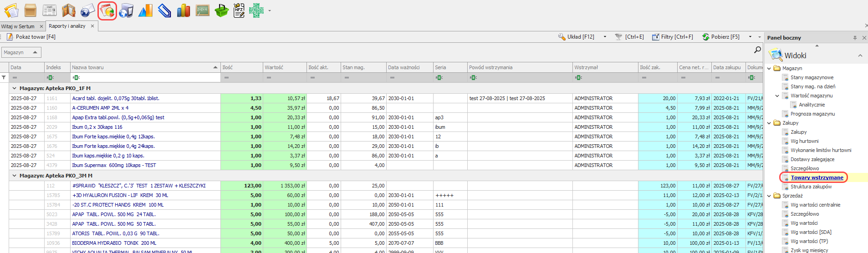Click the NFZ document icon

(x=239, y=10)
